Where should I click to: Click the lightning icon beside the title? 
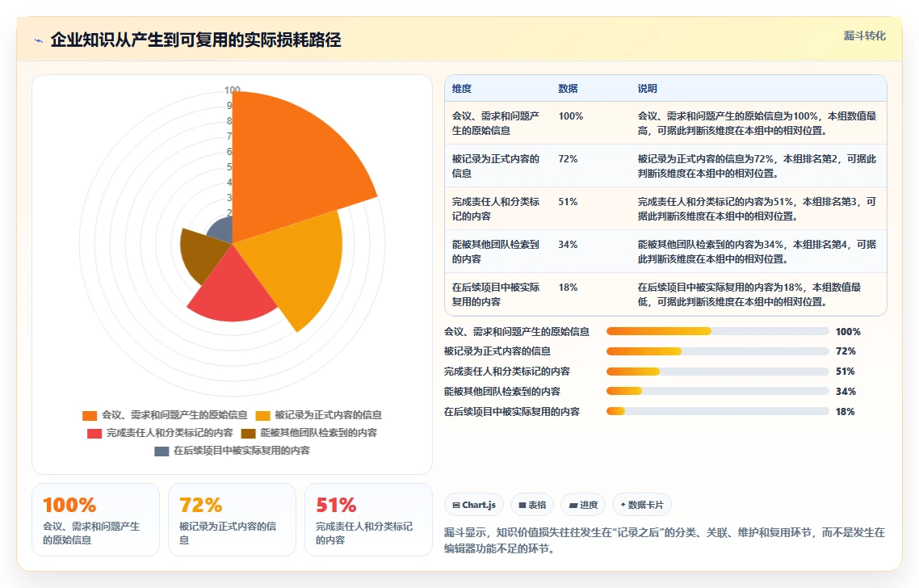[x=39, y=40]
